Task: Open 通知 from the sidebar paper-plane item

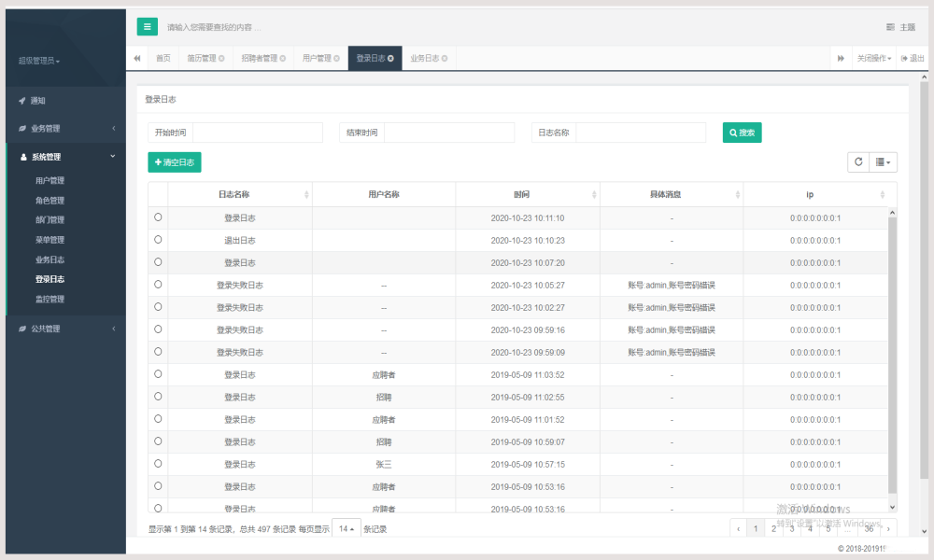Action: point(32,101)
